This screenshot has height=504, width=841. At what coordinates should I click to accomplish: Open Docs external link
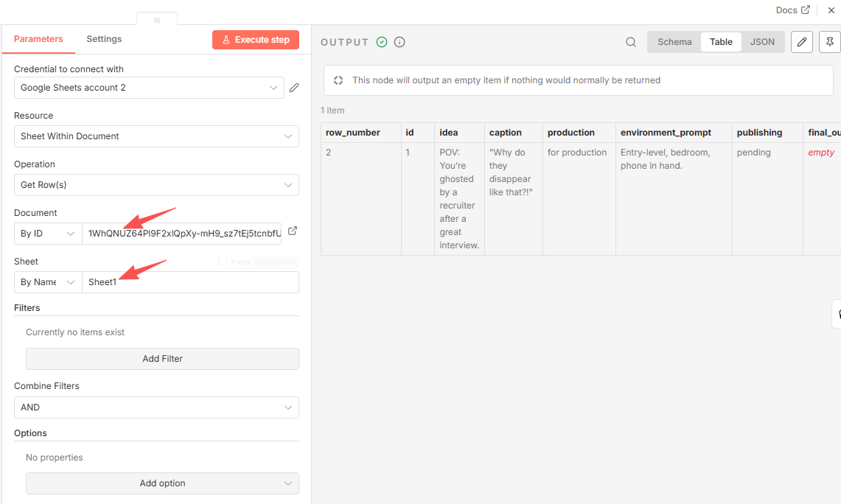(x=792, y=10)
